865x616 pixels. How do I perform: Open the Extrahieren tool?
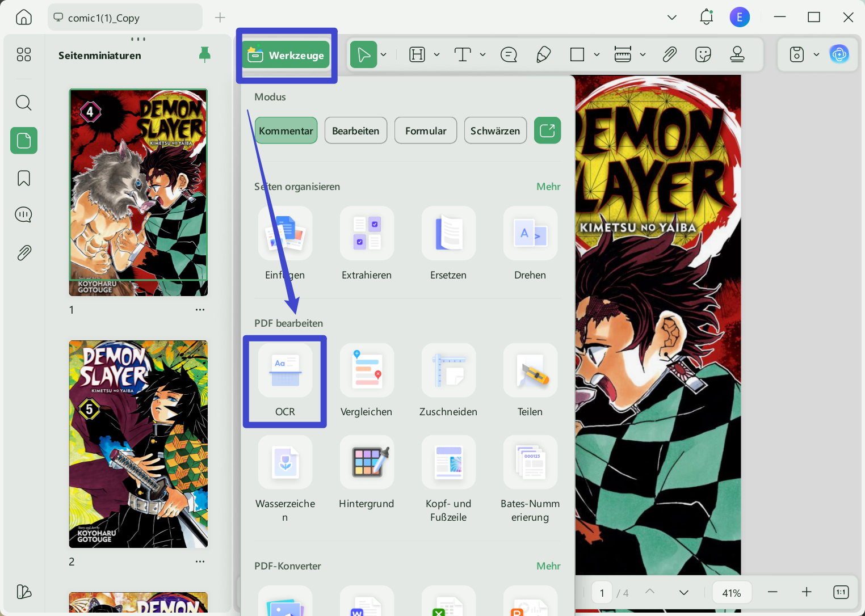coord(366,244)
